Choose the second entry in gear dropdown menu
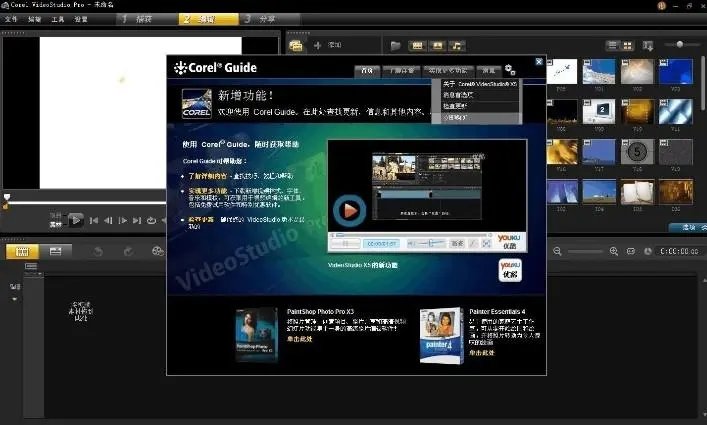 click(x=479, y=95)
